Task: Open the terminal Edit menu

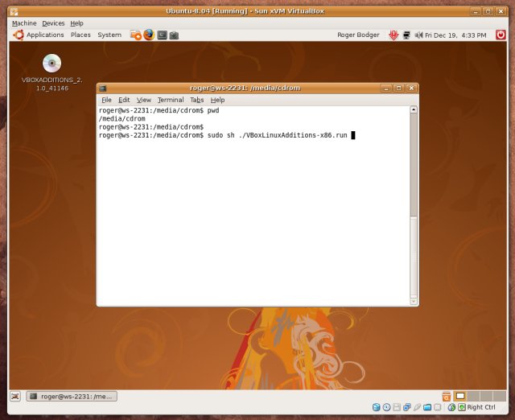Action: (124, 100)
